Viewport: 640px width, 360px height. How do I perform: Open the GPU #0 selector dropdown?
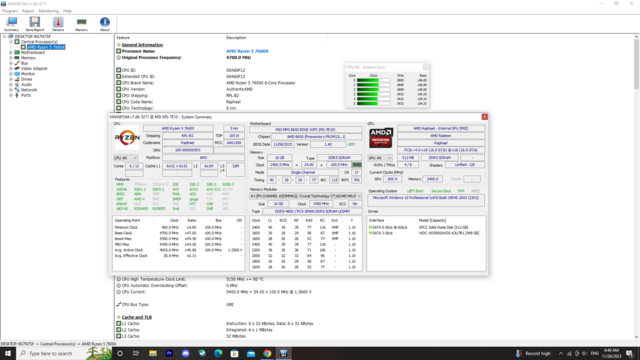pyautogui.click(x=380, y=158)
